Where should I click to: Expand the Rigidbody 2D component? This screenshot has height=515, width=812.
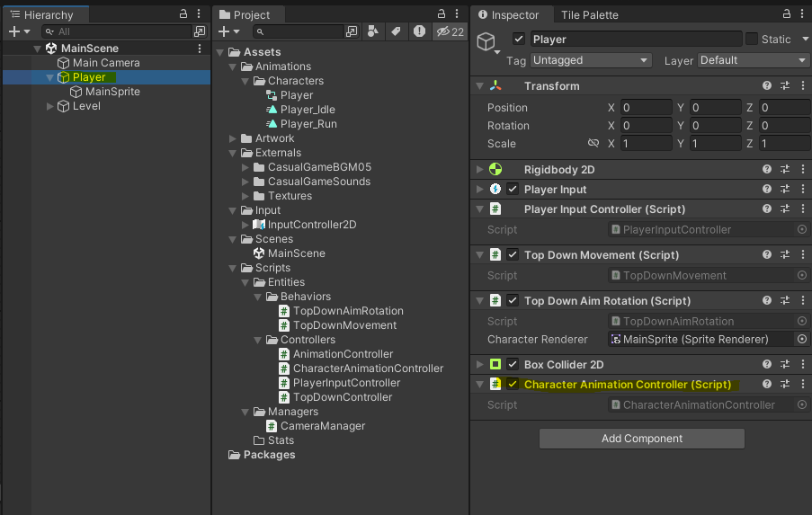pyautogui.click(x=479, y=169)
